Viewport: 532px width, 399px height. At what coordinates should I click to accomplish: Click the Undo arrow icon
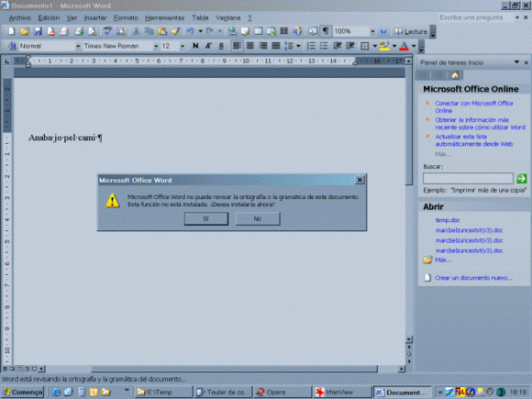(190, 31)
